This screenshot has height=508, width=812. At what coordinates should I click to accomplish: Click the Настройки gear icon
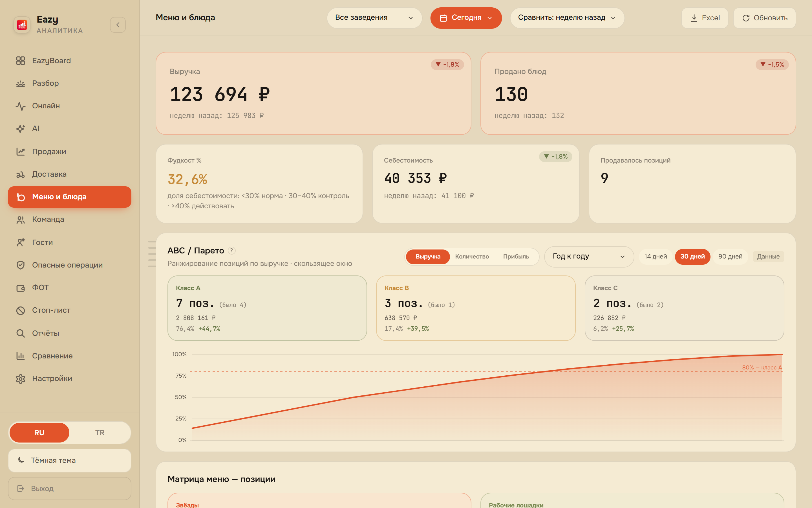[x=21, y=379]
